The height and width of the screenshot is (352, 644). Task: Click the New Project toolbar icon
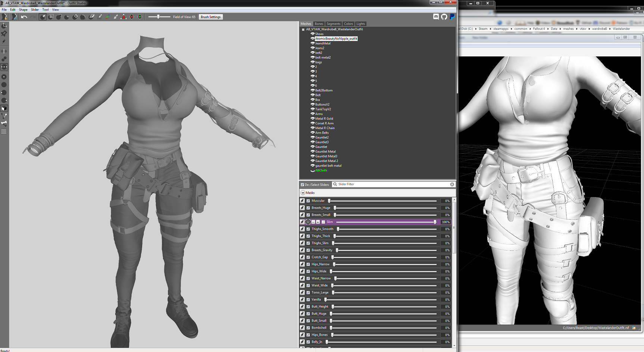coord(4,17)
